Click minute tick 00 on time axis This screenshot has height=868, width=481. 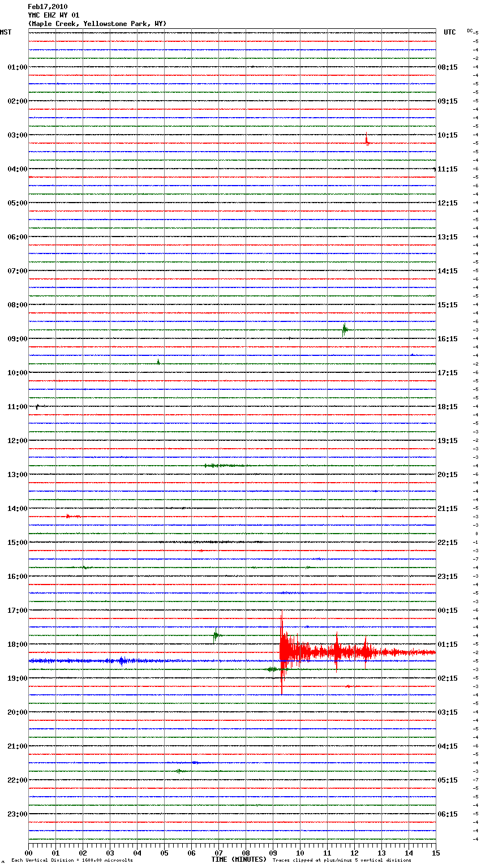pyautogui.click(x=28, y=853)
